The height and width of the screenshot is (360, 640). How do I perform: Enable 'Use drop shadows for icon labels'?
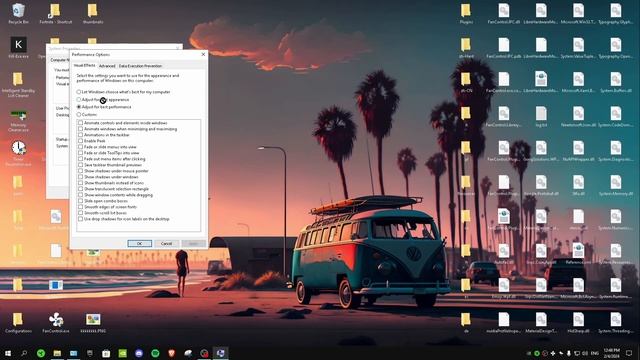80,219
